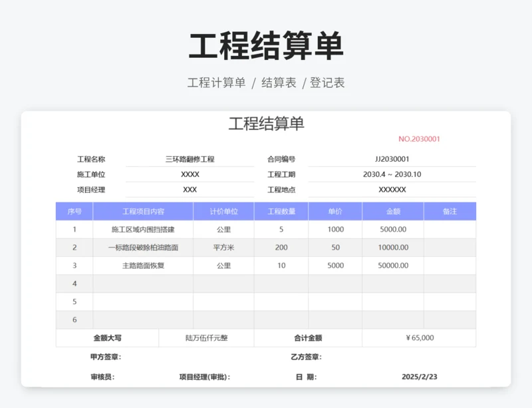Select the 项目经理 value XXX

tap(190, 190)
